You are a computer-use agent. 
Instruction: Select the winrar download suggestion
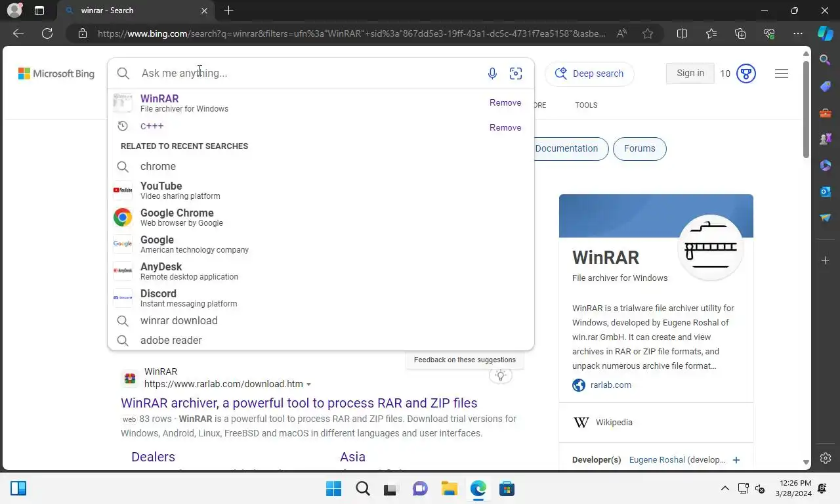(x=321, y=321)
